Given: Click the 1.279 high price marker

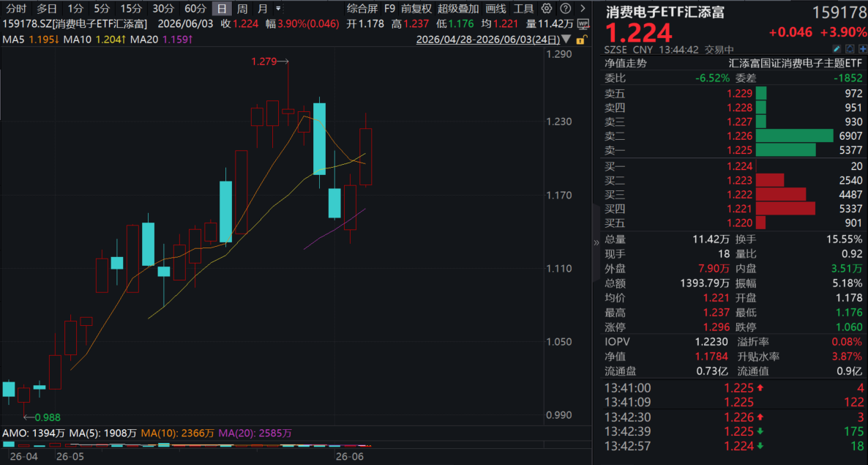Looking at the screenshot, I should 263,62.
